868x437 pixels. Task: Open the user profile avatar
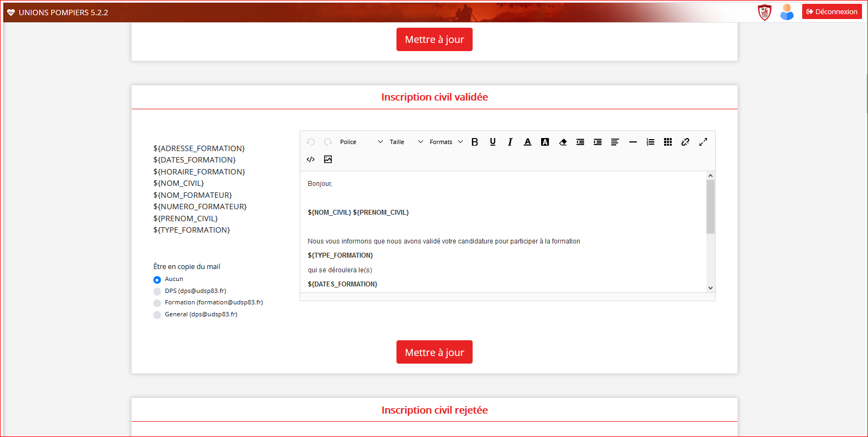[786, 11]
